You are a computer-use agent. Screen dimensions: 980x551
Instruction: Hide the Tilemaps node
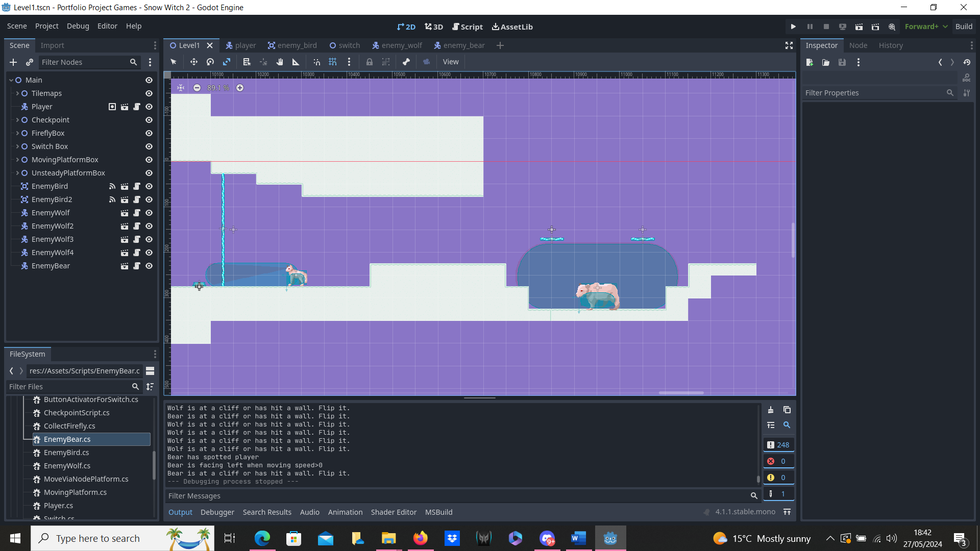click(149, 93)
